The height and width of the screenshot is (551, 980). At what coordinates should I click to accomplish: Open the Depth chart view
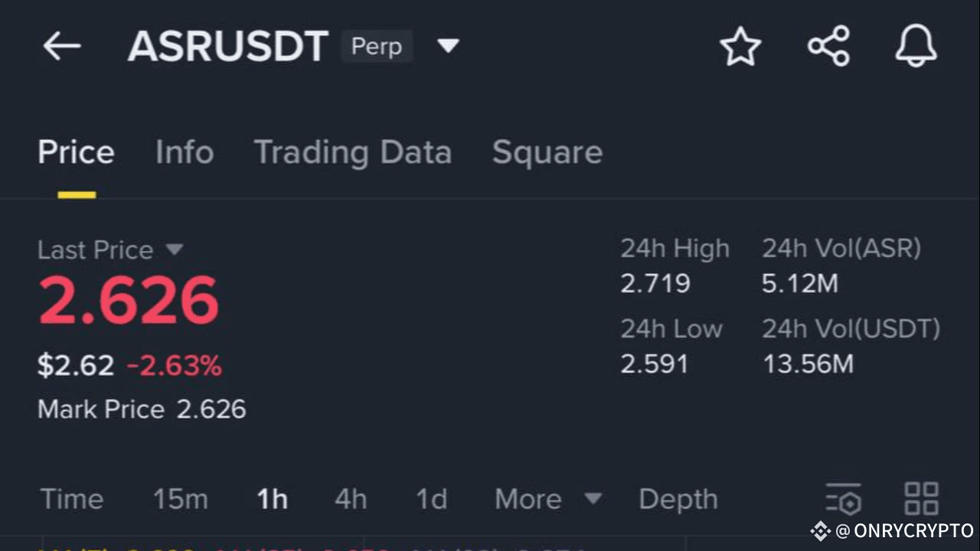click(678, 499)
